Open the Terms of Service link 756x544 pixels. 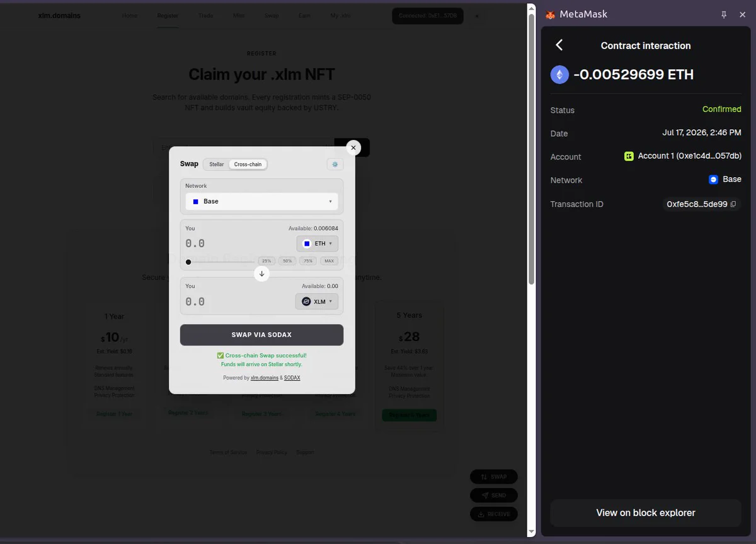(228, 453)
